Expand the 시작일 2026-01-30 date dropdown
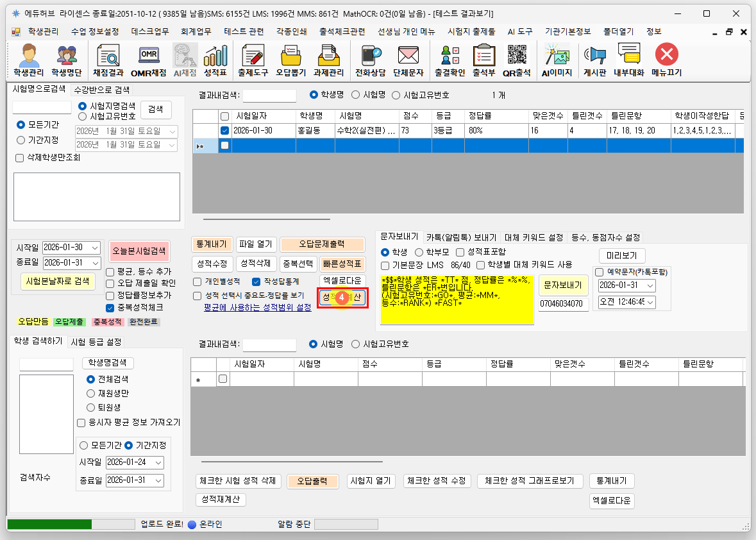 pos(95,248)
